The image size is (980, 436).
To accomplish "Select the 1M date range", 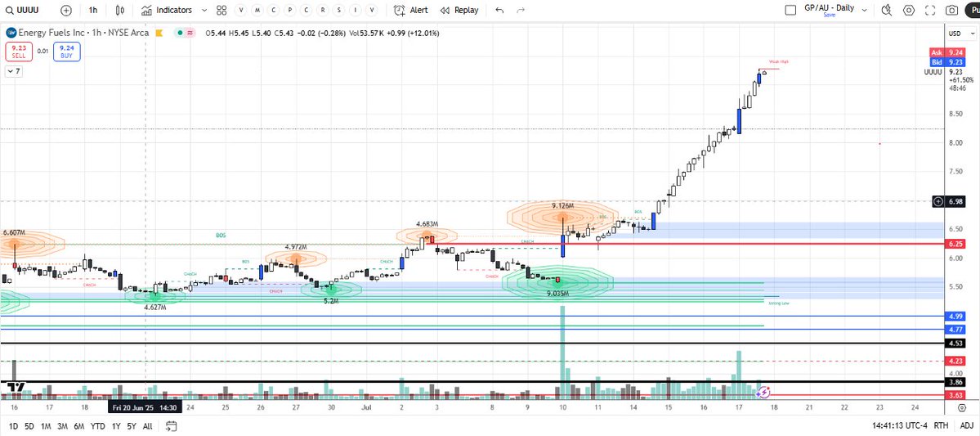I will [x=46, y=426].
